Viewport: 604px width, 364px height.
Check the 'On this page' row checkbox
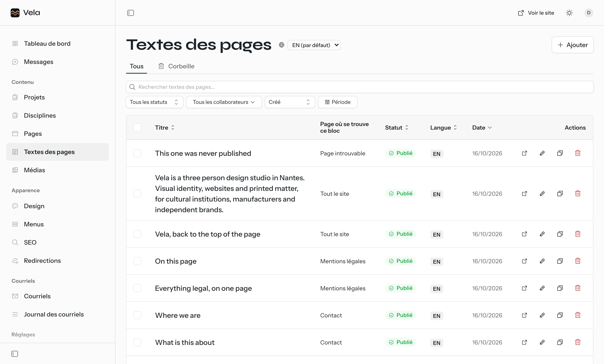(x=137, y=261)
